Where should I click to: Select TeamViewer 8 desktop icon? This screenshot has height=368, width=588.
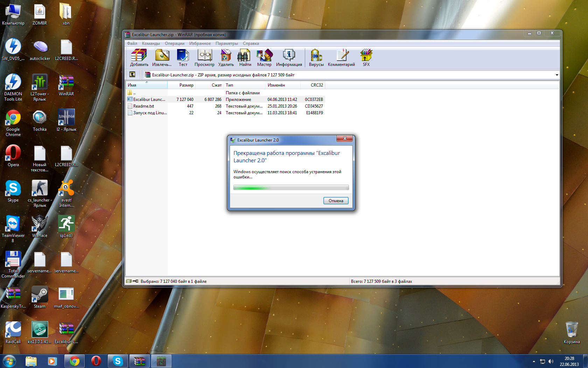click(x=13, y=229)
